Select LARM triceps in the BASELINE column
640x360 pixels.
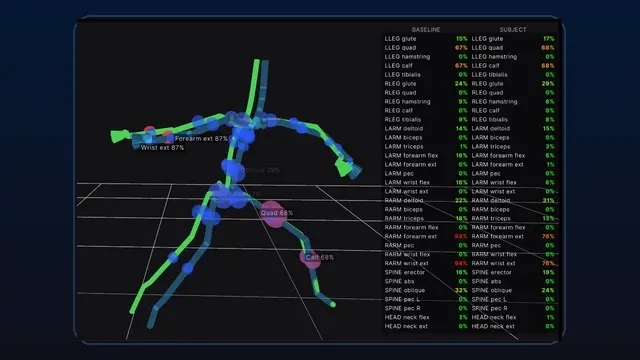pos(426,147)
